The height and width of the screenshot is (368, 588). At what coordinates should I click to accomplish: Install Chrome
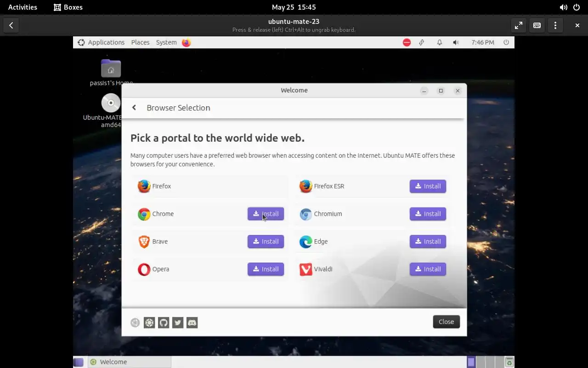coord(266,214)
